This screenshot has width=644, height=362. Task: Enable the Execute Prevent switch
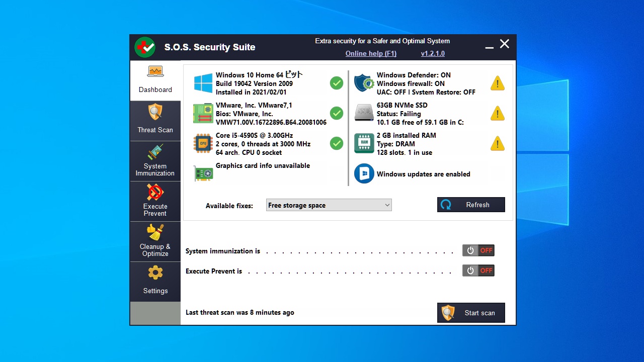478,270
